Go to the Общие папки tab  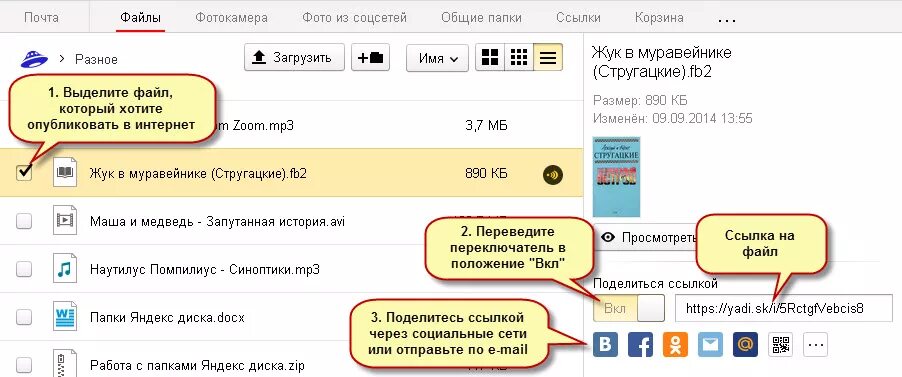(x=481, y=17)
